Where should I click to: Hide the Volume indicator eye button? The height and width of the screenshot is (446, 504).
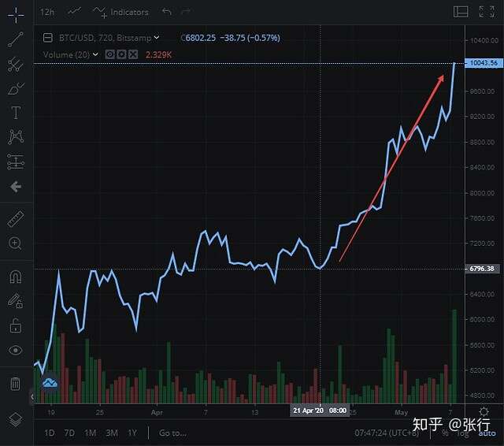109,54
